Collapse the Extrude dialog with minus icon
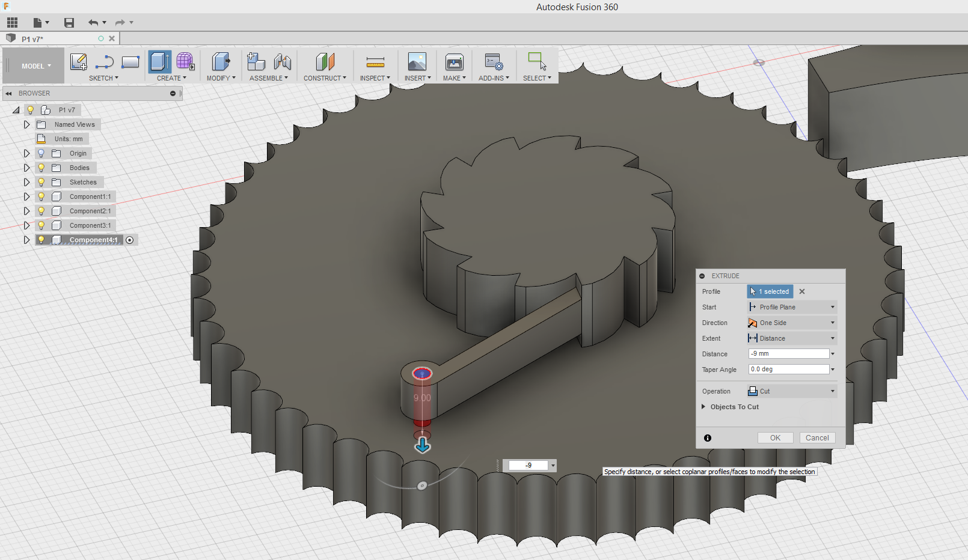Viewport: 968px width, 560px height. pyautogui.click(x=702, y=276)
